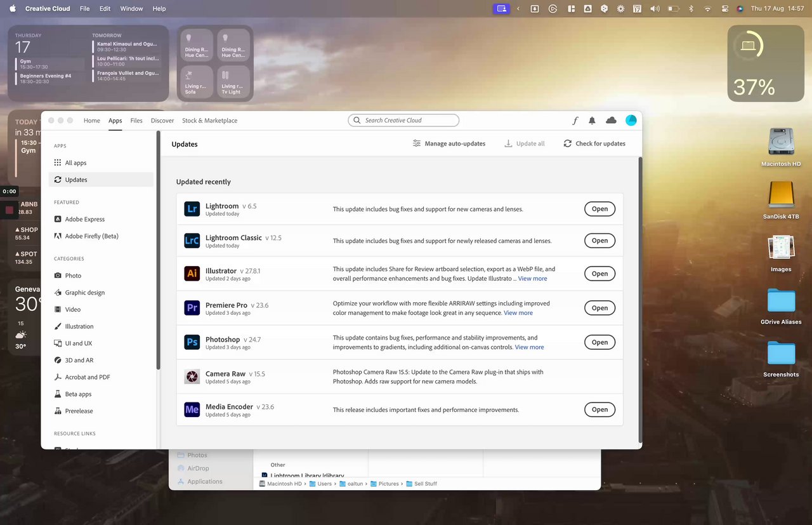The height and width of the screenshot is (525, 812).
Task: Click the Wi-Fi menu bar icon
Action: click(x=708, y=9)
